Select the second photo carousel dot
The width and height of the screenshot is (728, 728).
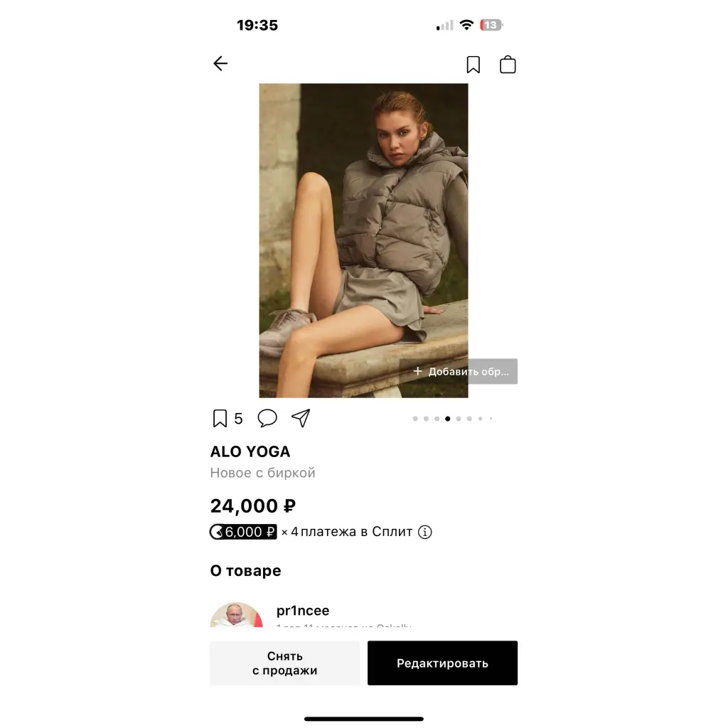(x=427, y=419)
